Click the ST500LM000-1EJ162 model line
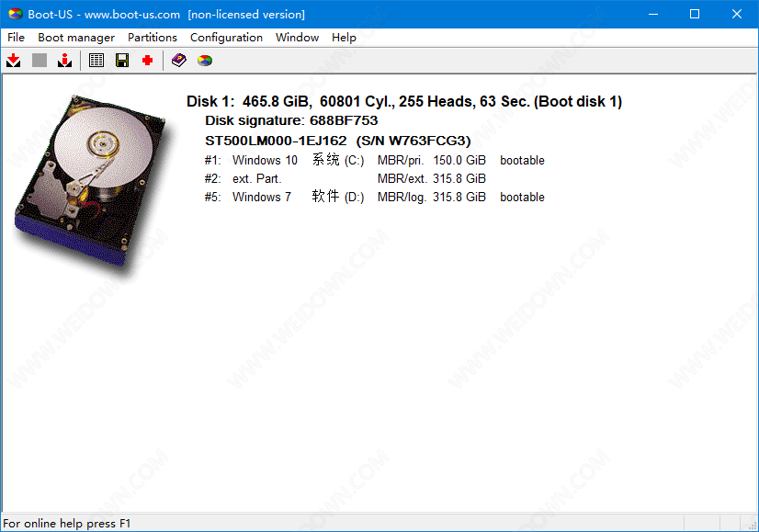This screenshot has height=532, width=759. (x=338, y=141)
